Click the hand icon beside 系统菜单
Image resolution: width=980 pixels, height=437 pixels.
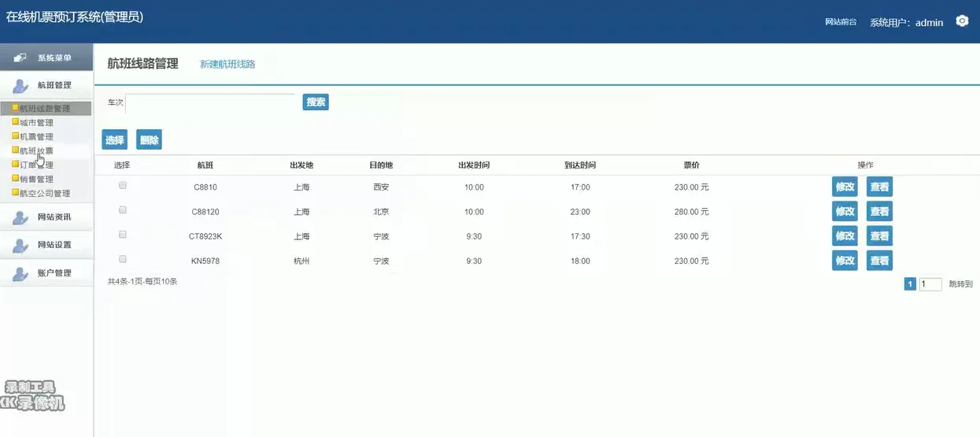tap(21, 57)
